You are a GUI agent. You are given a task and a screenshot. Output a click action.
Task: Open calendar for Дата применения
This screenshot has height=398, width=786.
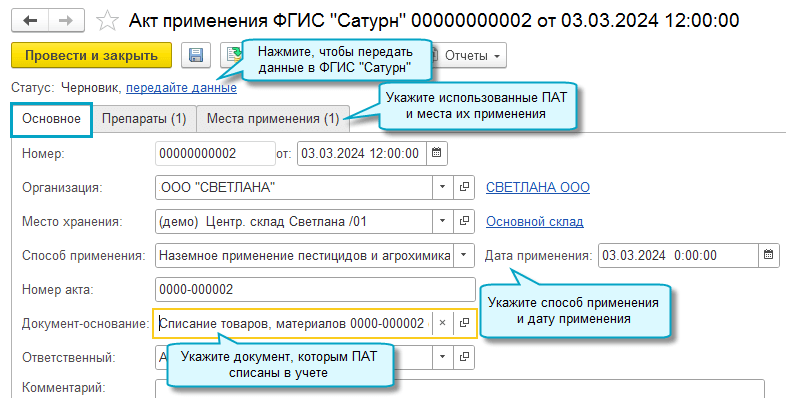[x=768, y=255]
